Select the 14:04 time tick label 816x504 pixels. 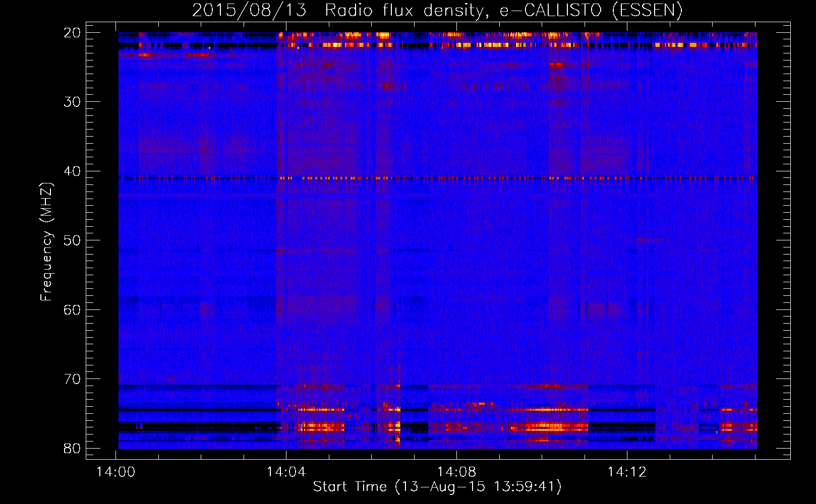(x=286, y=472)
